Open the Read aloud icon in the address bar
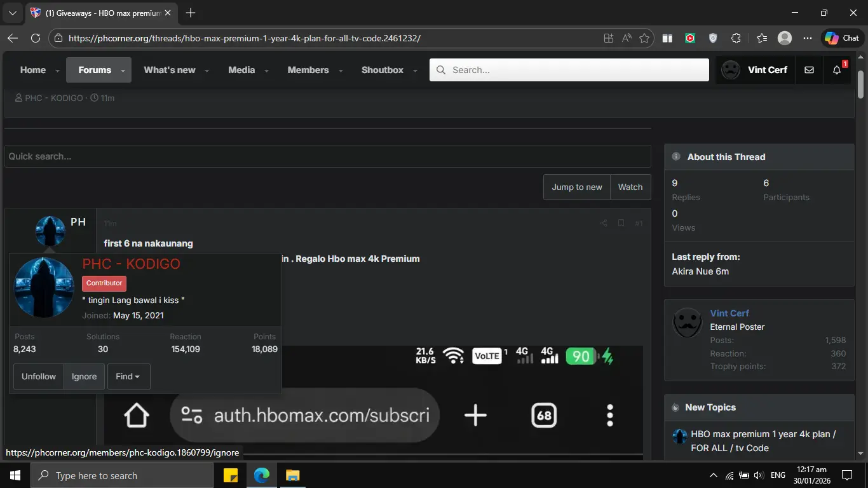Viewport: 868px width, 488px height. pyautogui.click(x=627, y=38)
